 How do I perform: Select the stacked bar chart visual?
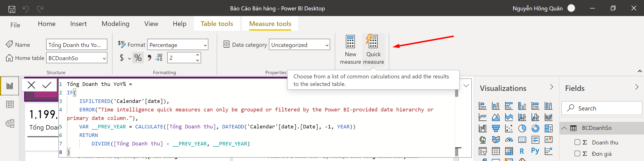point(482,106)
